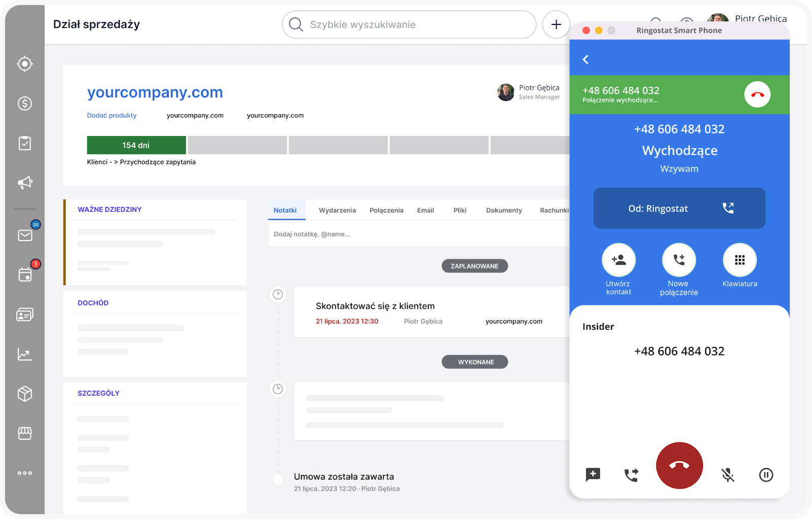Open yourcompany.com deal title
Screen dimensions: 812x519
(x=155, y=92)
